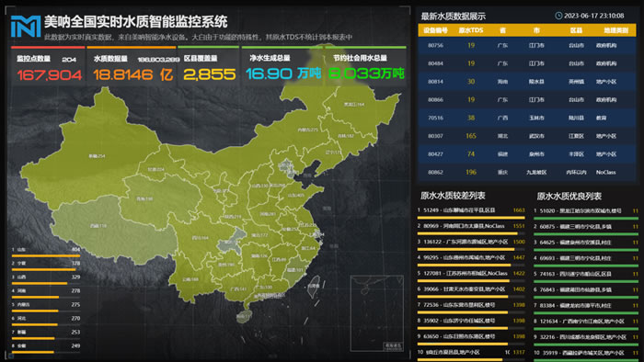This screenshot has width=644, height=362.
Task: Click the 地理类别 column header
Action: point(616,30)
